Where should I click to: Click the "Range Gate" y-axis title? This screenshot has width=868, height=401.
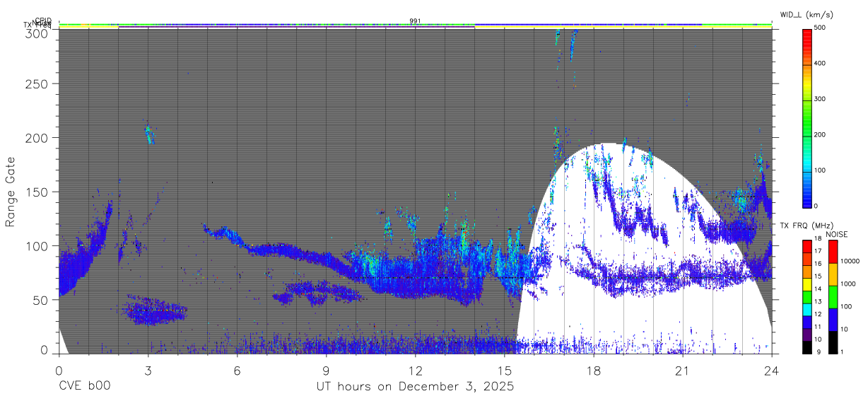[11, 192]
